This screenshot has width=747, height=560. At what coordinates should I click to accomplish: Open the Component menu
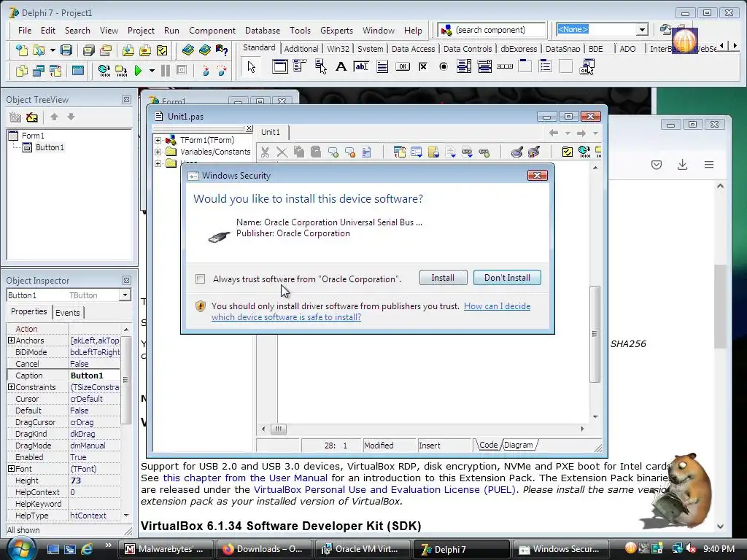pyautogui.click(x=212, y=31)
